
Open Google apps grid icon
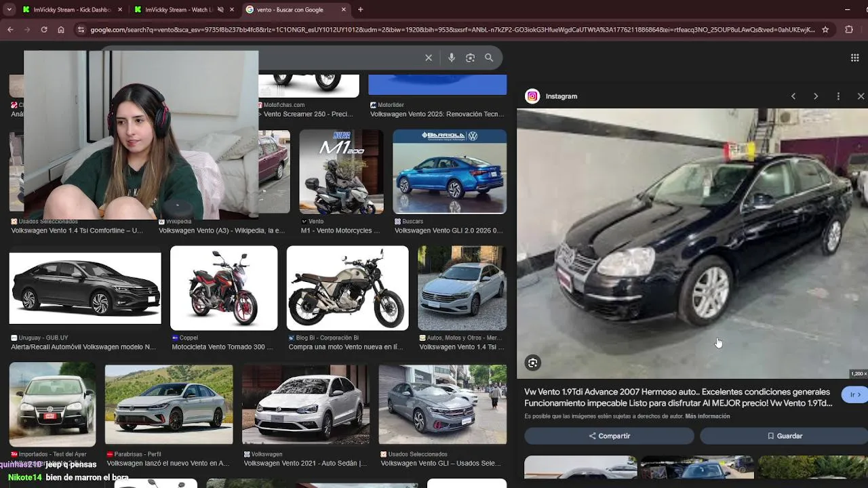(854, 58)
